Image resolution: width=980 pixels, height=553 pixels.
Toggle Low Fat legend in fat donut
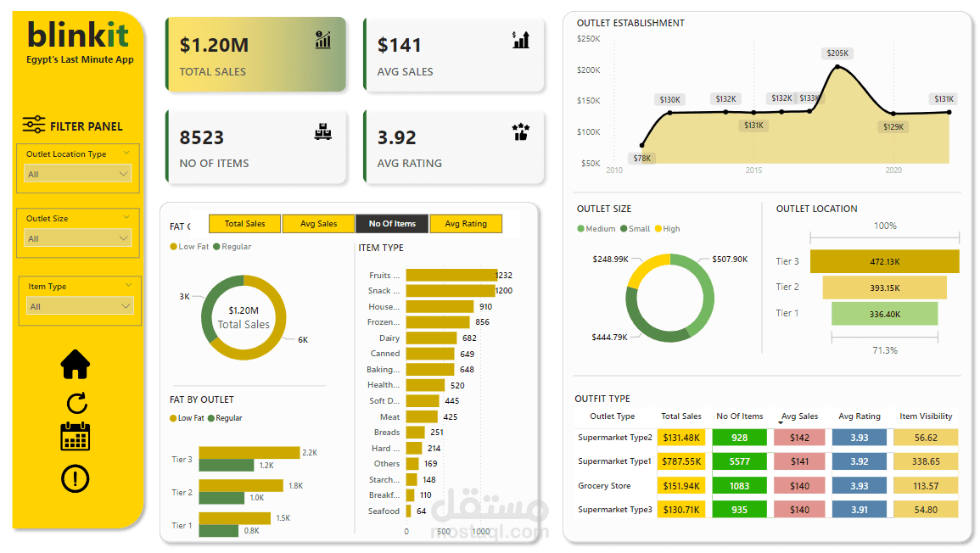click(189, 247)
